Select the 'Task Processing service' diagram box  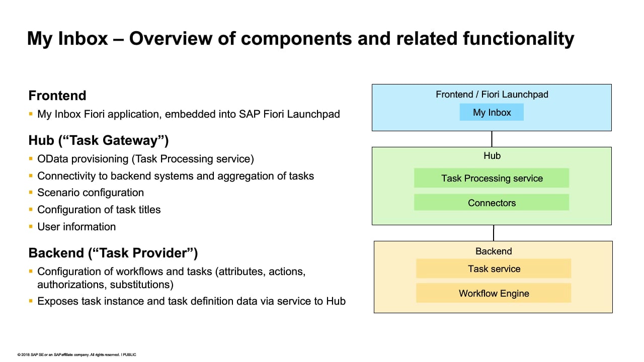click(492, 178)
